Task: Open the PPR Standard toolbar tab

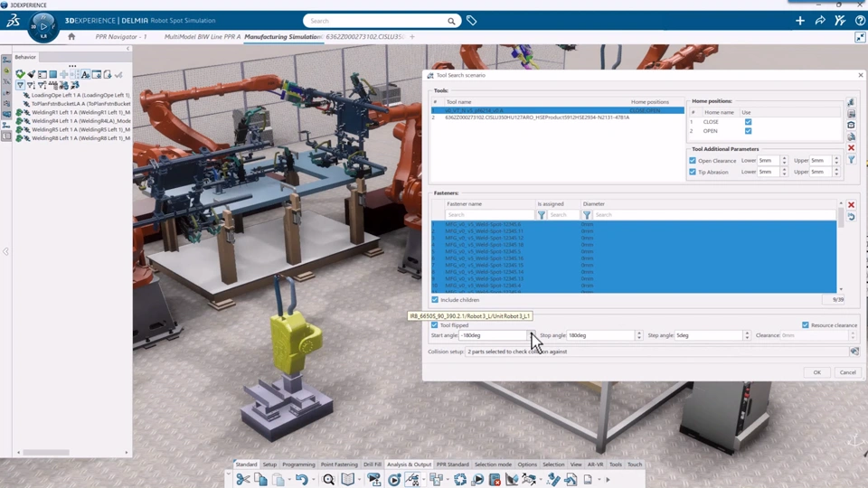Action: pyautogui.click(x=452, y=465)
